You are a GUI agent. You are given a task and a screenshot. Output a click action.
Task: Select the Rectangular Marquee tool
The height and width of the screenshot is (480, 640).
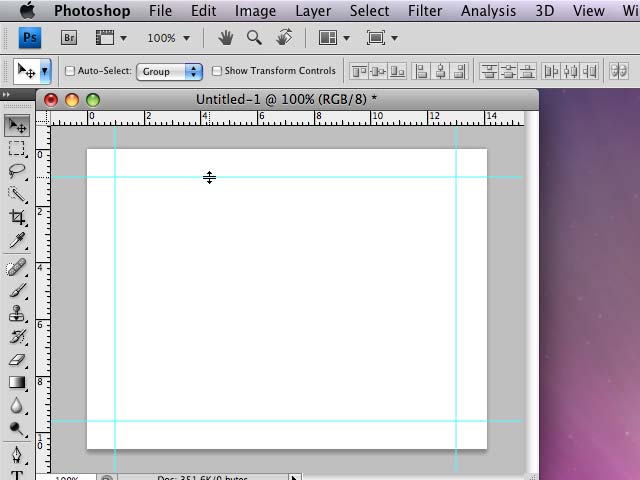coord(17,148)
